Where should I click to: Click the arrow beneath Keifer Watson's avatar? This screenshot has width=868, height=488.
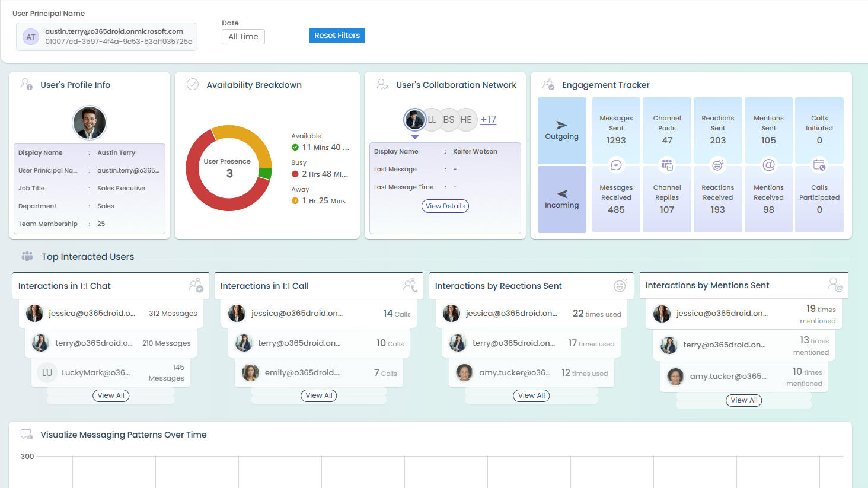pyautogui.click(x=415, y=136)
